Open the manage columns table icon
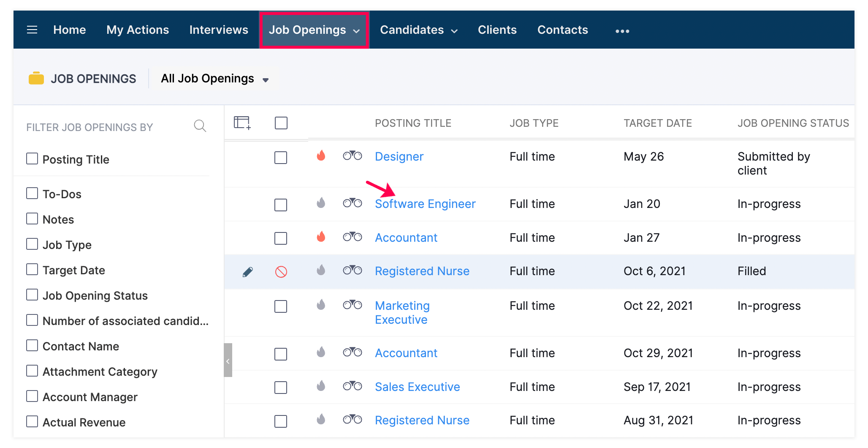 tap(242, 123)
